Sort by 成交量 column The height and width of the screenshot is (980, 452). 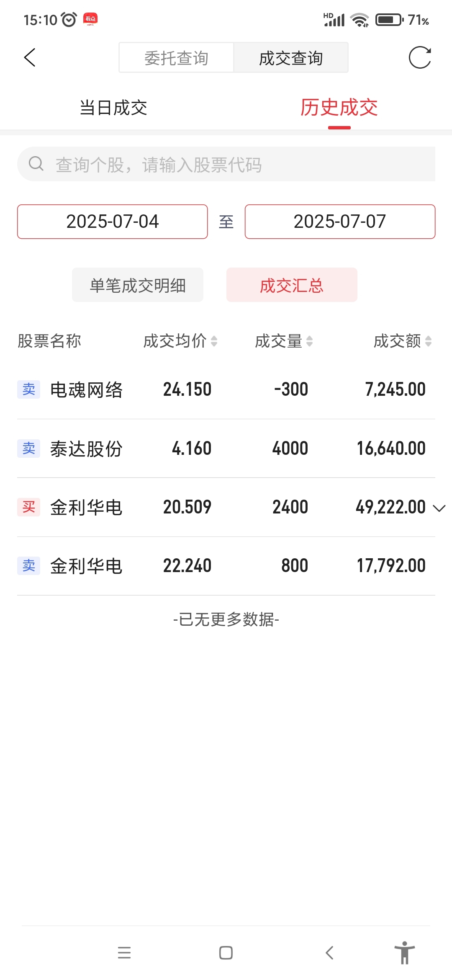pos(284,341)
